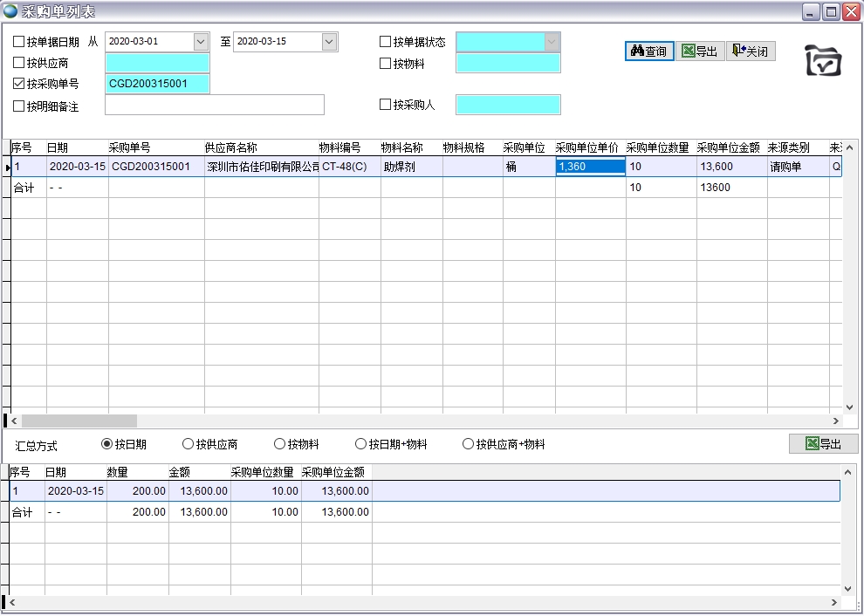Image resolution: width=864 pixels, height=616 pixels.
Task: Uncheck the 按采购单号 checkbox
Action: click(x=19, y=84)
